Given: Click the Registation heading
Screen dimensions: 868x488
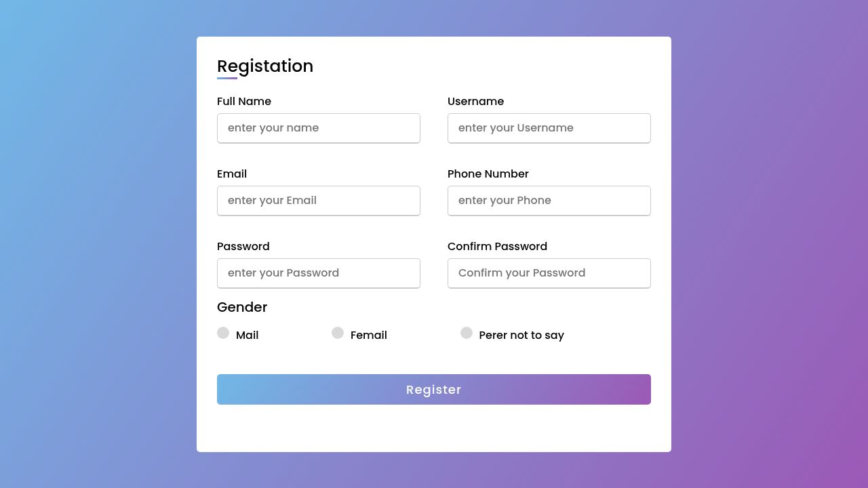Looking at the screenshot, I should pyautogui.click(x=265, y=66).
